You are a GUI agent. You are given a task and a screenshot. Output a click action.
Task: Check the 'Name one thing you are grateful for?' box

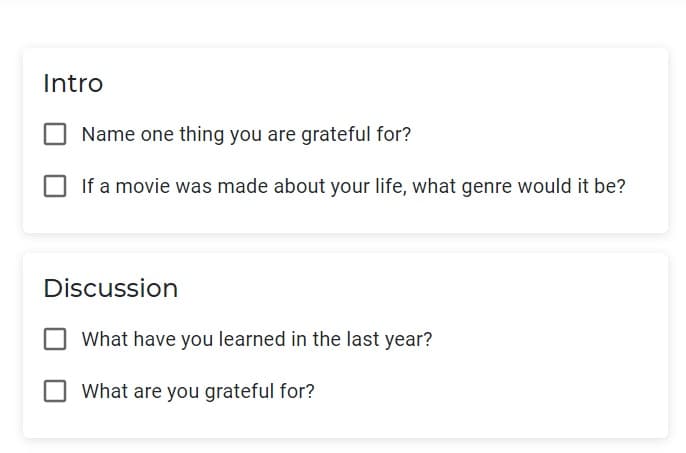pyautogui.click(x=55, y=134)
